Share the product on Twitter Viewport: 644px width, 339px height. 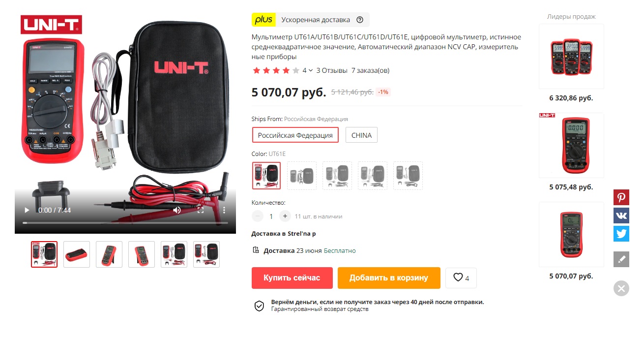point(621,233)
